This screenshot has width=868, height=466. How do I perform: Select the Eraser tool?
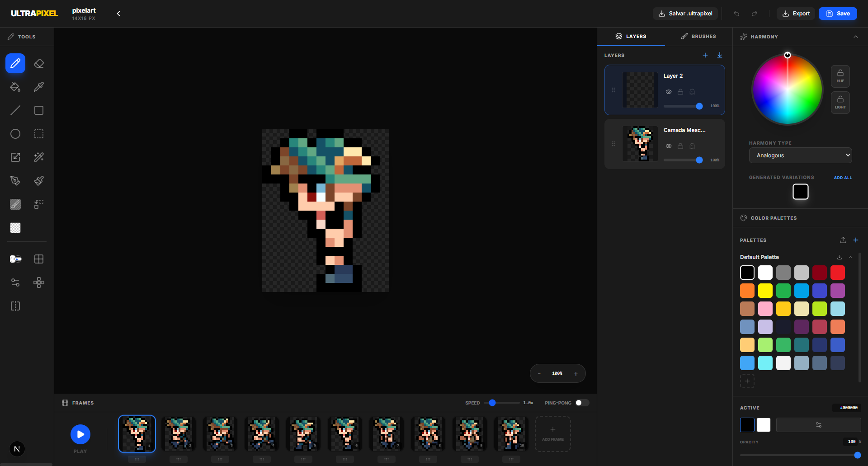pyautogui.click(x=39, y=63)
